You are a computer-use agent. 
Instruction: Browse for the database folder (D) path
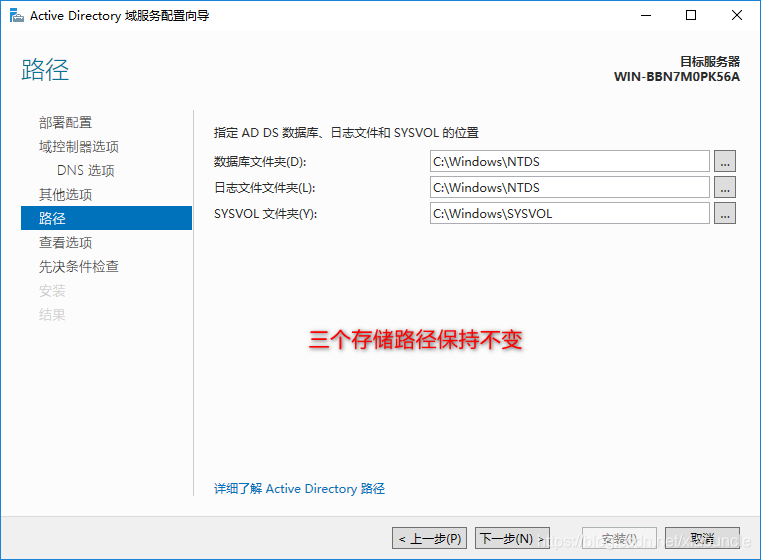coord(725,161)
